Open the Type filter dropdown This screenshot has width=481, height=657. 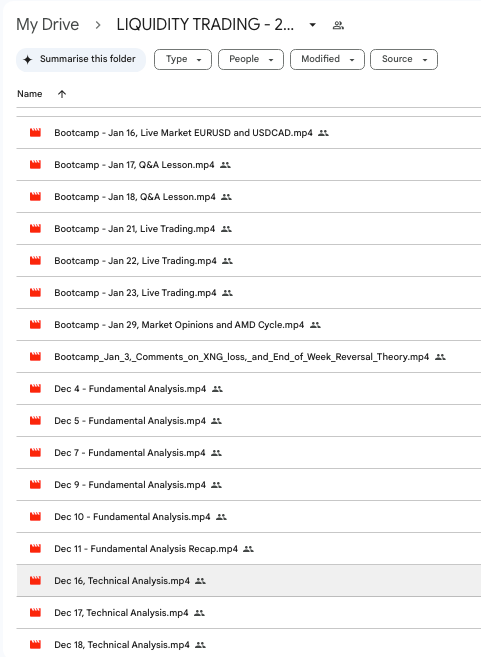(x=183, y=59)
